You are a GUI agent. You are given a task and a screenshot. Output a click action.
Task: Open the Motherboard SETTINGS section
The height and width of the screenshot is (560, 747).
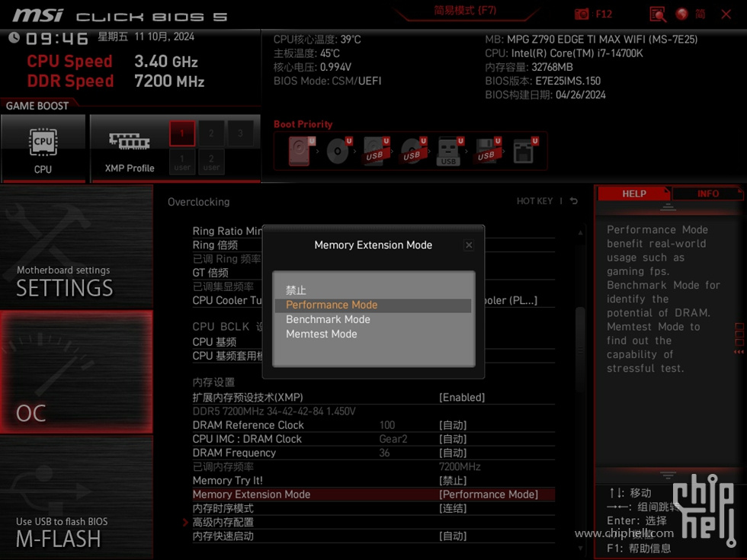[76, 247]
